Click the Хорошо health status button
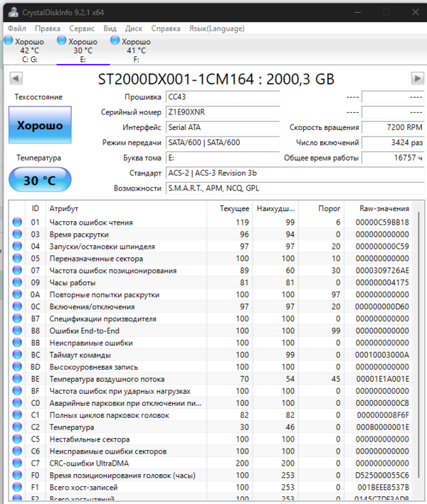 pos(40,126)
